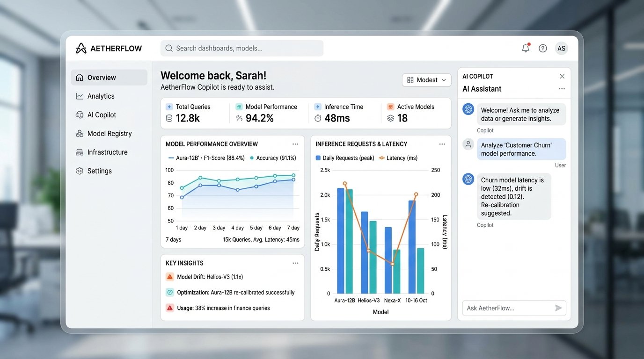
Task: Open the Active Models 18 card
Action: click(416, 113)
